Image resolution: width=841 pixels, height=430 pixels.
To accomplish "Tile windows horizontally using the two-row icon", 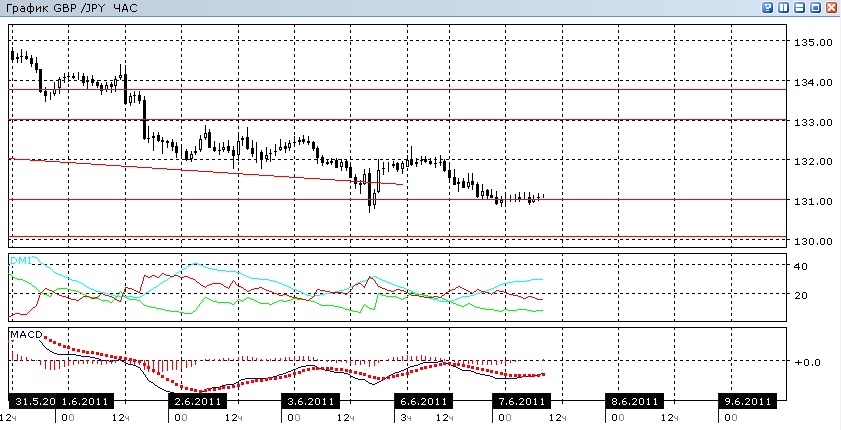I will point(800,8).
